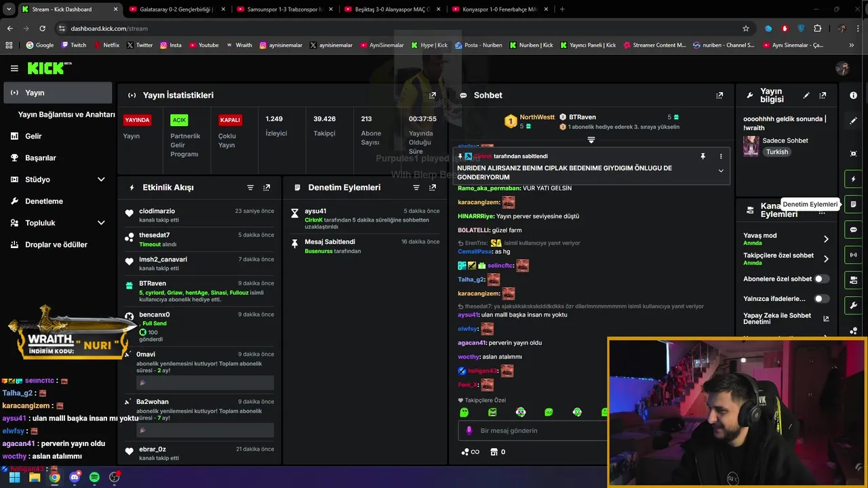Open the shop icon below message box
The image size is (868, 488).
click(x=494, y=452)
